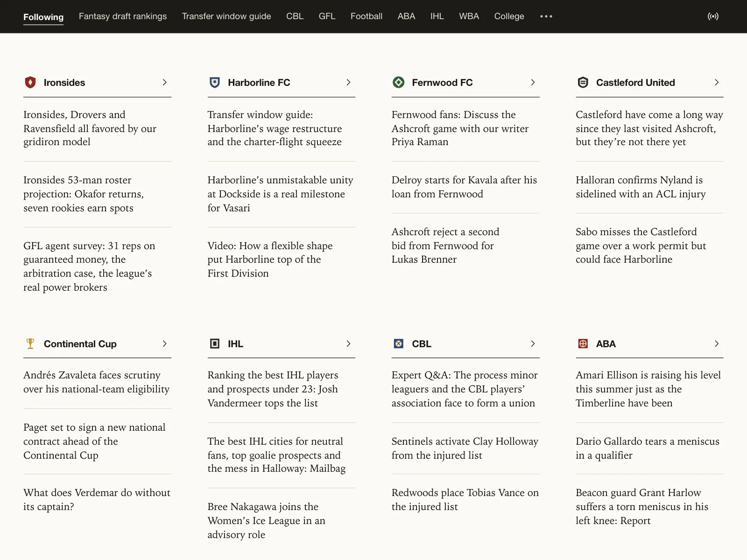This screenshot has height=560, width=747.
Task: Click the ABA red basketball icon
Action: 583,344
